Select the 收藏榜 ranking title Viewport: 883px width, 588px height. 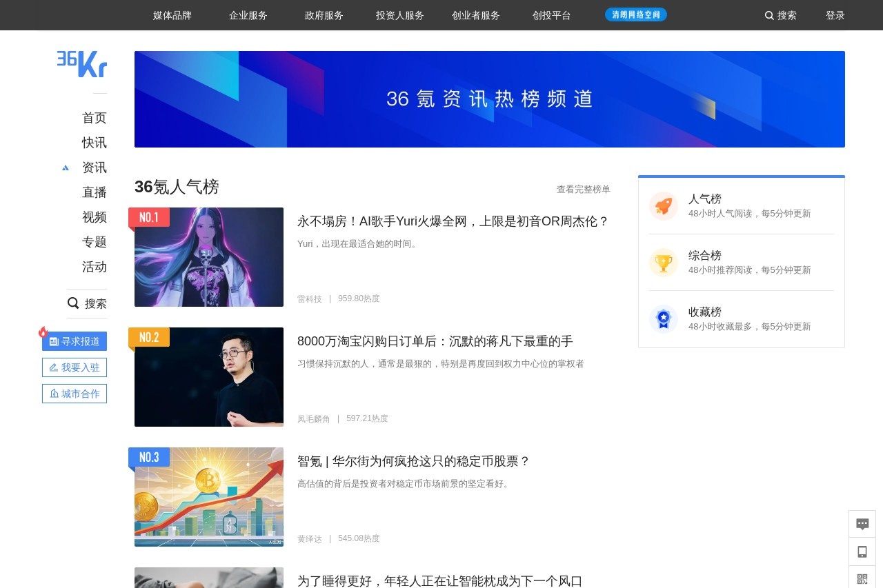705,312
